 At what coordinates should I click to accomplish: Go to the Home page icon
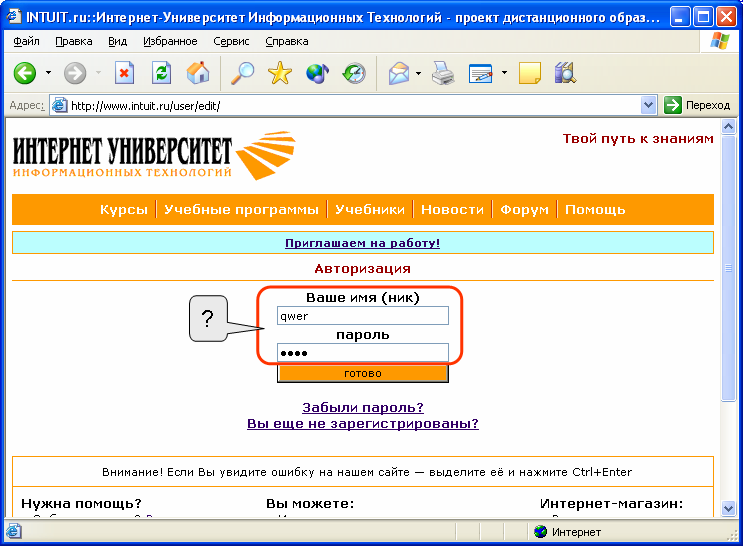(198, 73)
